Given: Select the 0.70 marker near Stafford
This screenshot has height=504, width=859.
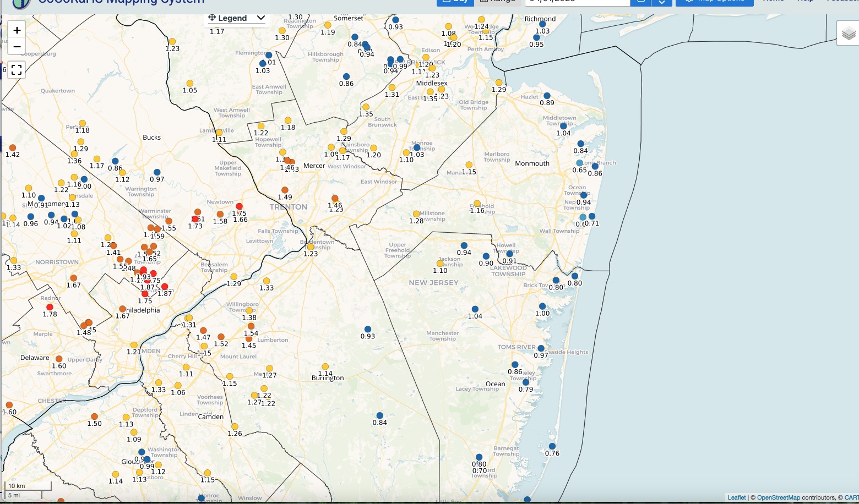Looking at the screenshot, I should tap(479, 464).
